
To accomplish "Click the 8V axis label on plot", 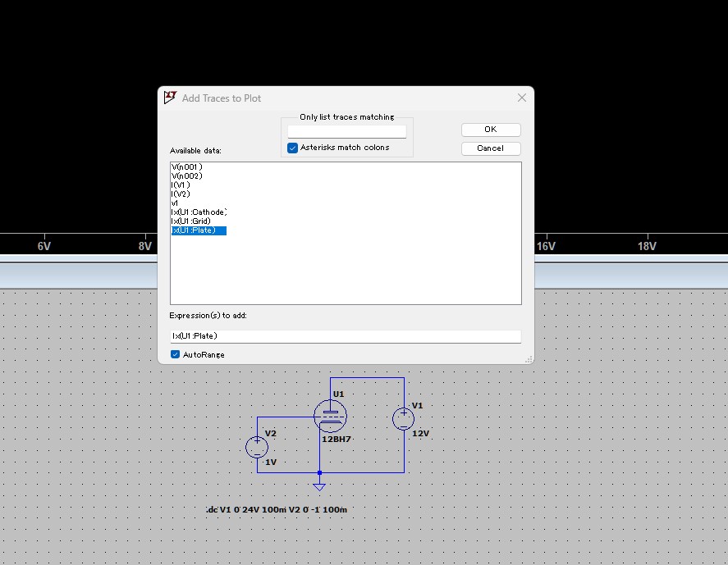I will (x=144, y=246).
